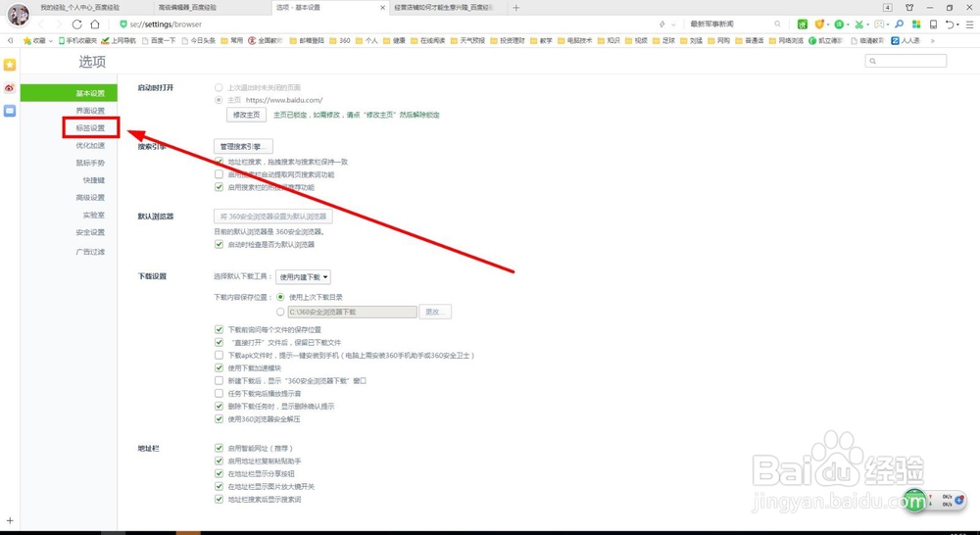Click the magnifier icon in news search box
This screenshot has height=535, width=980.
[x=777, y=24]
